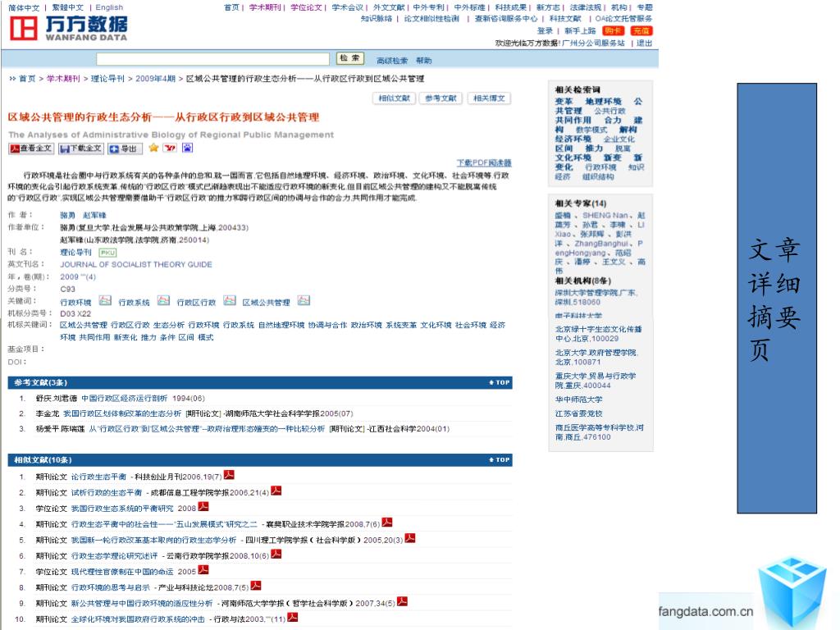Click the 下载PDF阅读器 link
Viewport: 840px width, 630px height.
pyautogui.click(x=484, y=163)
